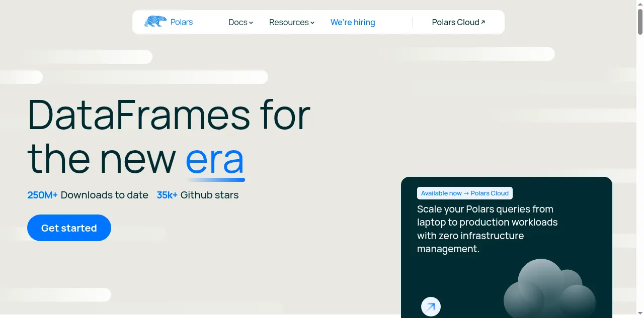Viewport: 644px width, 318px height.
Task: Click the round arrow icon in Polars Cloud card
Action: [x=431, y=306]
